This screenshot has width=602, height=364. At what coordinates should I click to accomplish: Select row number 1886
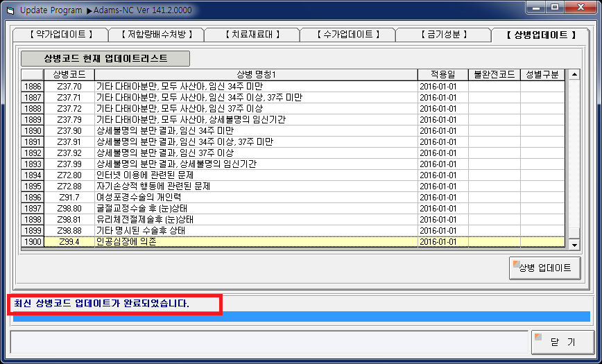click(33, 87)
